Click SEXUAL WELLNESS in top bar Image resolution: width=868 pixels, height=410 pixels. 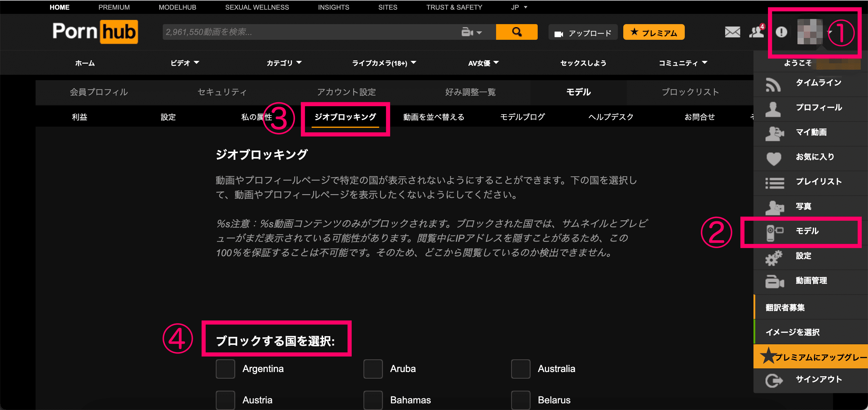tap(257, 7)
